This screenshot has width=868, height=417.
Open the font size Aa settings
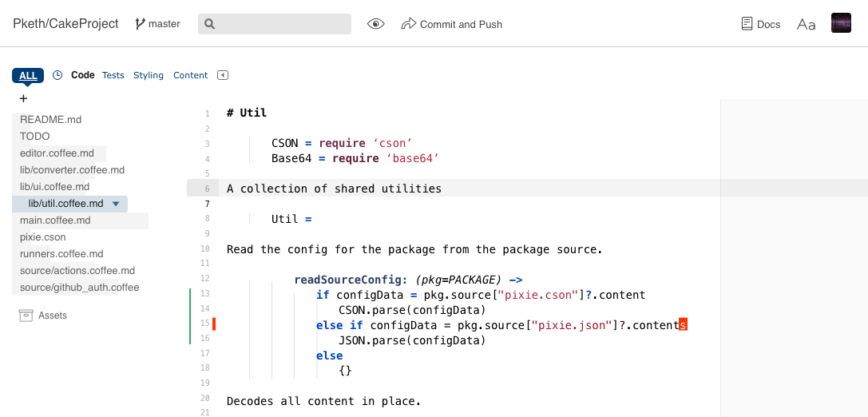pos(806,25)
